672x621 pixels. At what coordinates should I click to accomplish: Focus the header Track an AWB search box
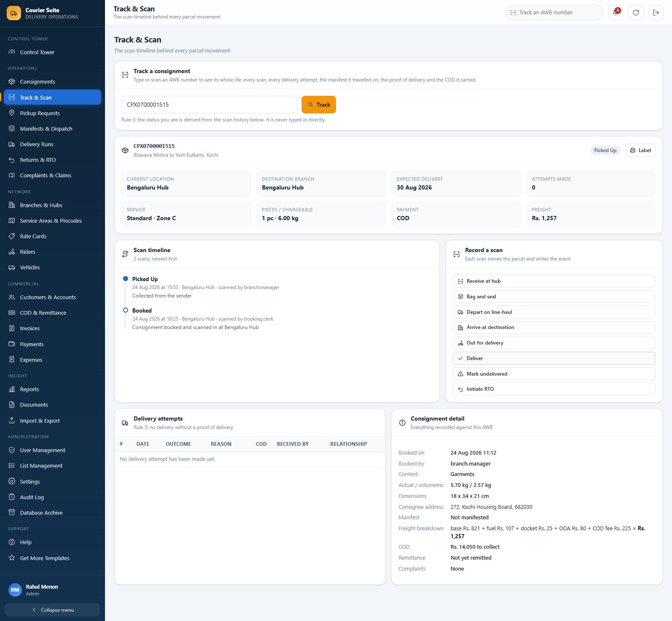coord(554,13)
